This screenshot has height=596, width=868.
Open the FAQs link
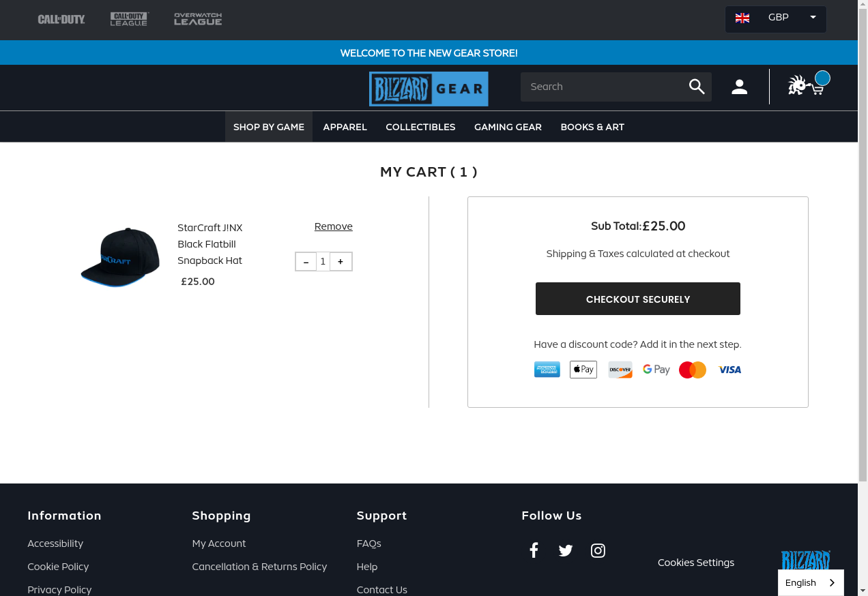[369, 543]
